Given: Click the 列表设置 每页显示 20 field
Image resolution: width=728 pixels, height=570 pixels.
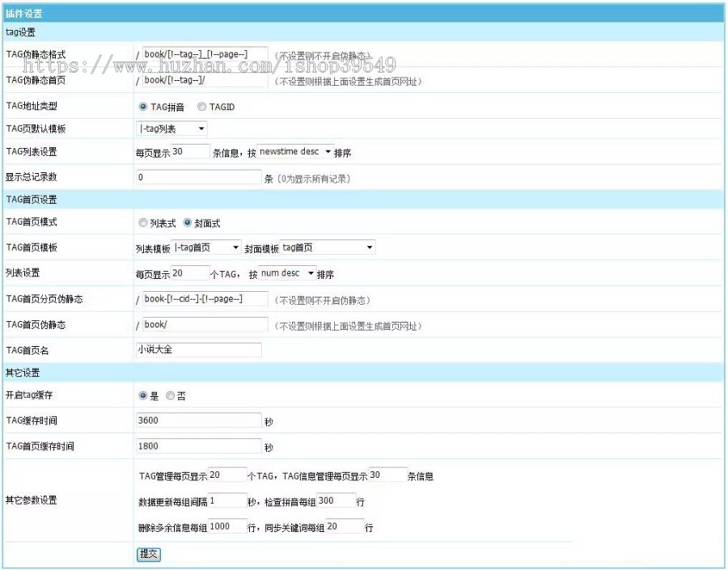Looking at the screenshot, I should click(x=190, y=273).
